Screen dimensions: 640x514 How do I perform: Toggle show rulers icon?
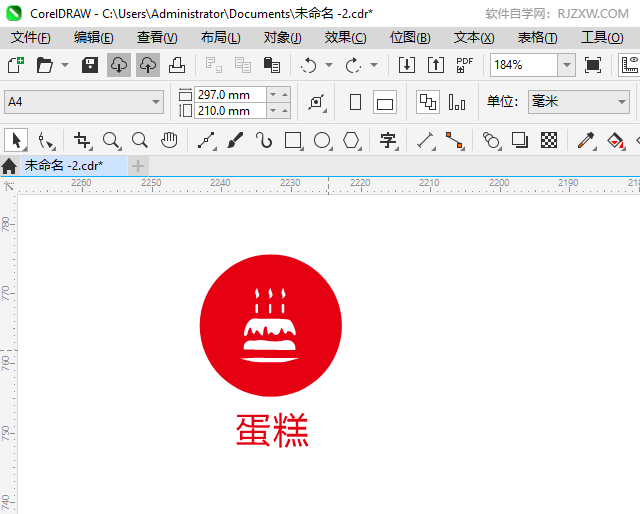coord(629,65)
